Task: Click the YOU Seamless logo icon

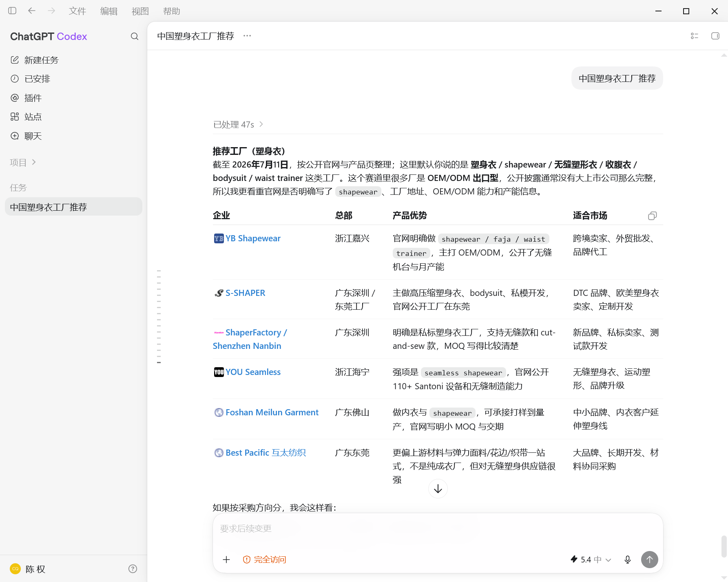Action: click(x=219, y=372)
